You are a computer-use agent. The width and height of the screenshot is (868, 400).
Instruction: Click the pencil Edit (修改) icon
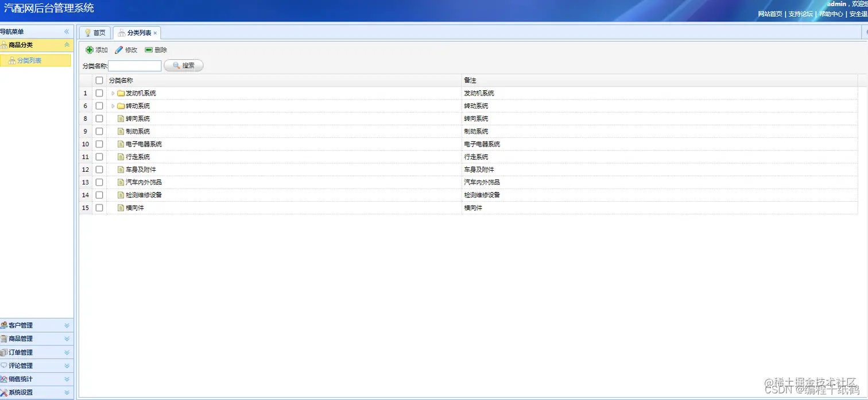119,50
